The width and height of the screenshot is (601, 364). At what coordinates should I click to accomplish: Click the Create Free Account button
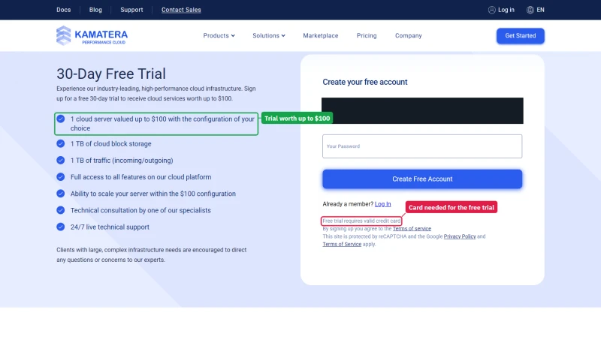coord(422,179)
